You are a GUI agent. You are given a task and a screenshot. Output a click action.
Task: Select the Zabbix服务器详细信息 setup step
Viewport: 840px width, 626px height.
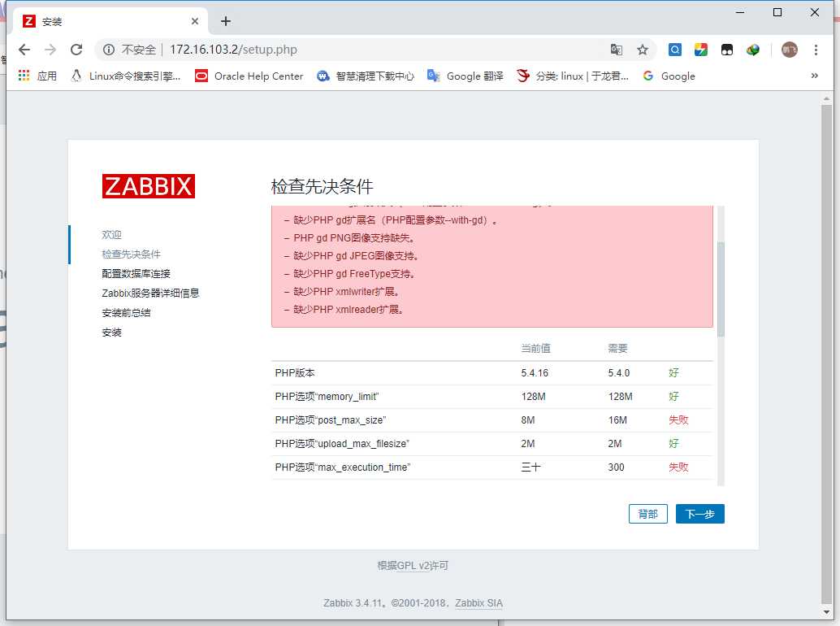point(150,293)
